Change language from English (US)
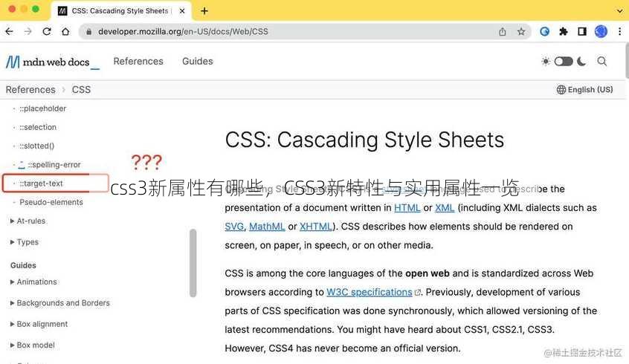The image size is (629, 364). pos(584,89)
